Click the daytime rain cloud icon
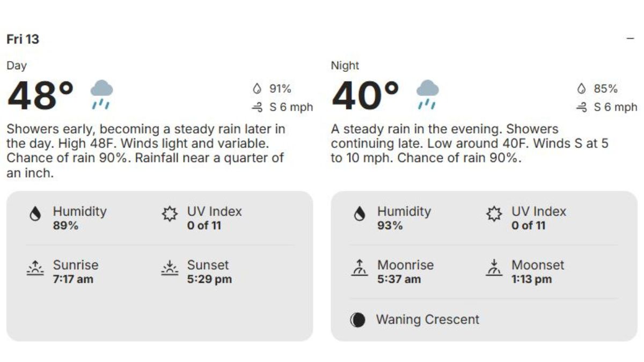The height and width of the screenshot is (362, 644). (101, 94)
